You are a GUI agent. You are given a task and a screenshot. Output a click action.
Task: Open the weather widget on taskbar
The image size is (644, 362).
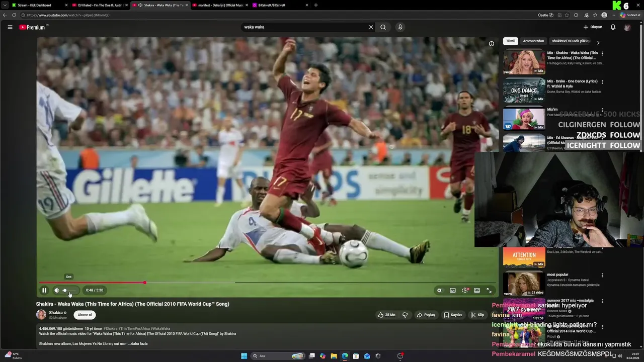(13, 356)
